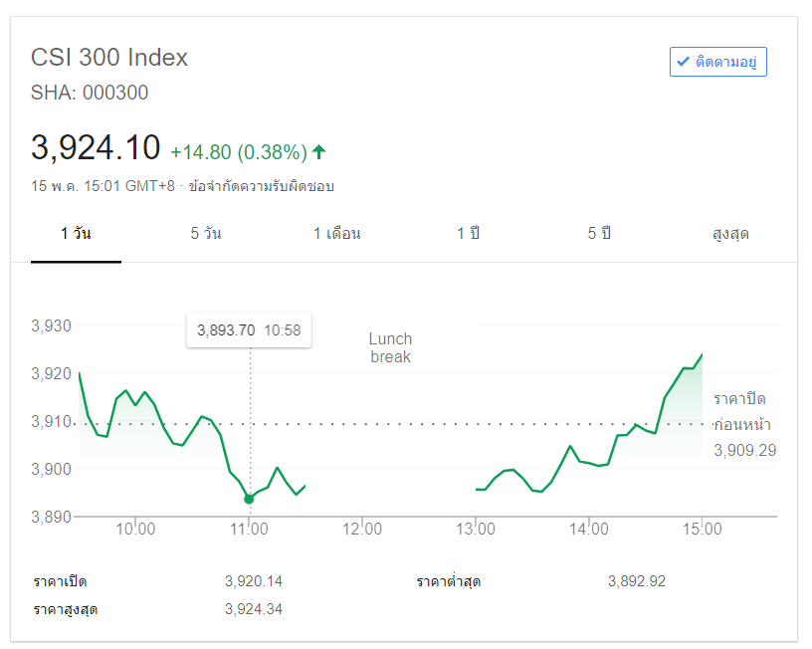The image size is (812, 649).
Task: Switch to the สูงสุด max range
Action: tap(730, 234)
